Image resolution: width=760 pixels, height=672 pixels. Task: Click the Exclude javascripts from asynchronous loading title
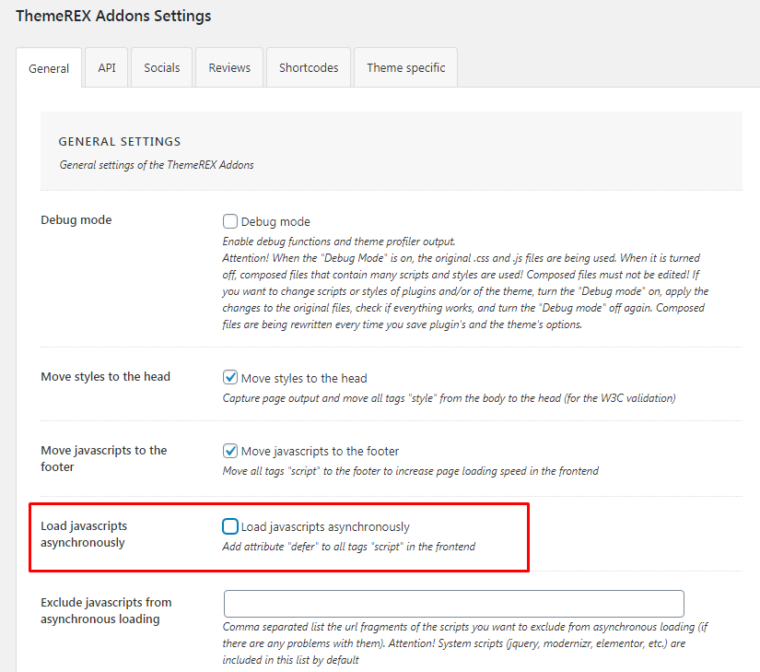click(x=105, y=610)
